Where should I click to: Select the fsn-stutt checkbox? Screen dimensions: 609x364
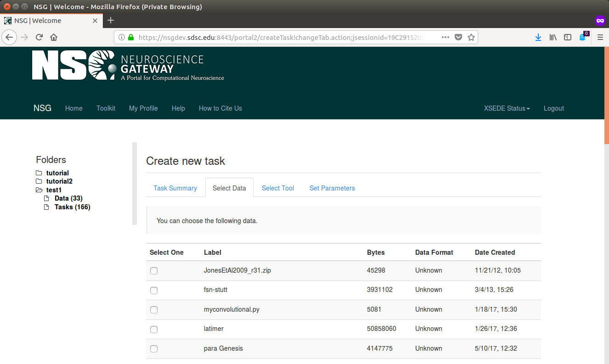point(154,291)
